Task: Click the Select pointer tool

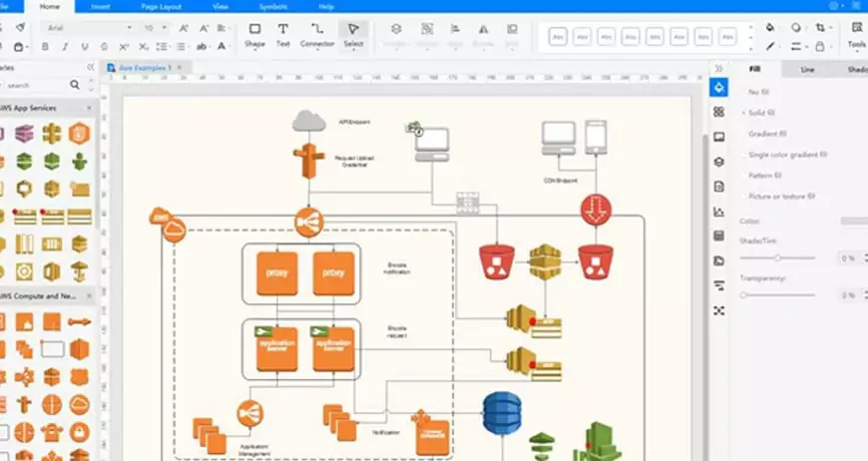Action: pyautogui.click(x=353, y=34)
